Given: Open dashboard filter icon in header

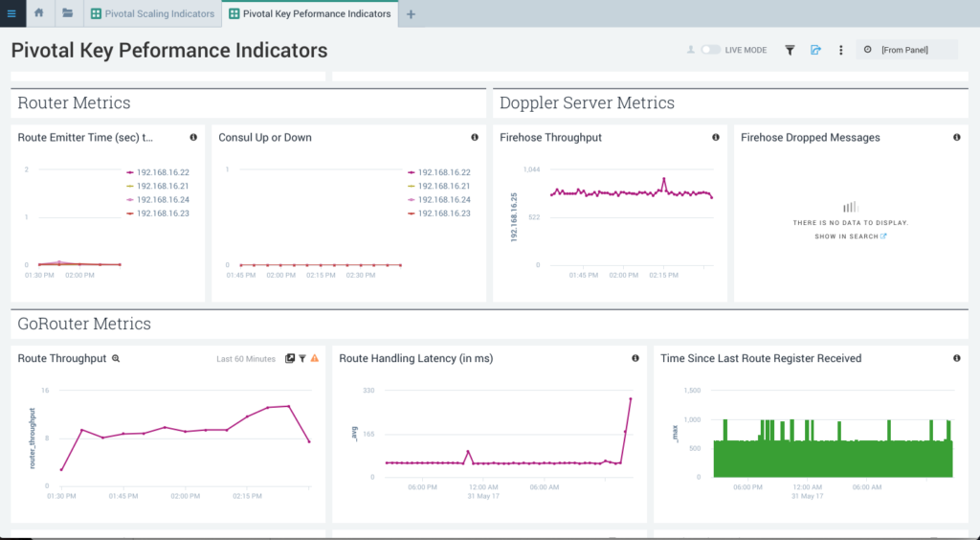Looking at the screenshot, I should pyautogui.click(x=790, y=50).
